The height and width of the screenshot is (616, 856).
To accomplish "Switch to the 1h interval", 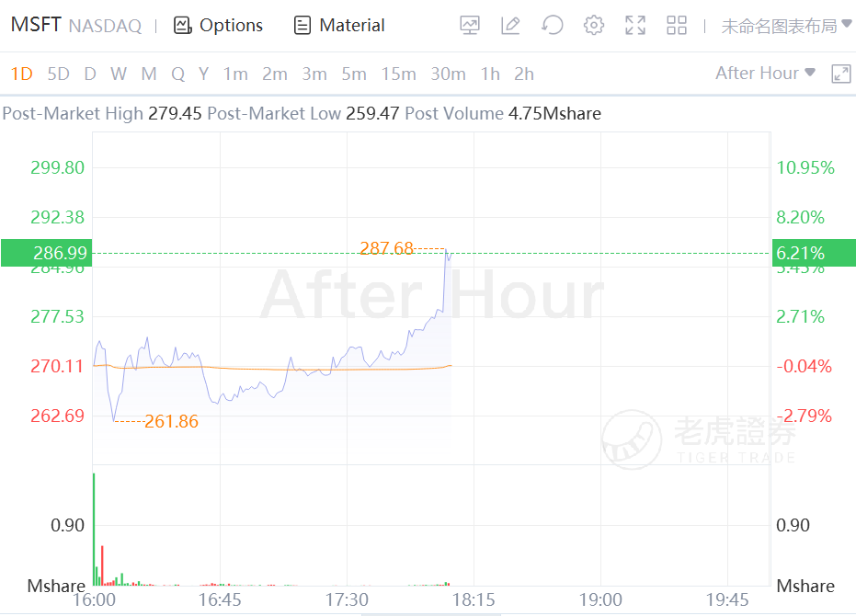I will 490,74.
